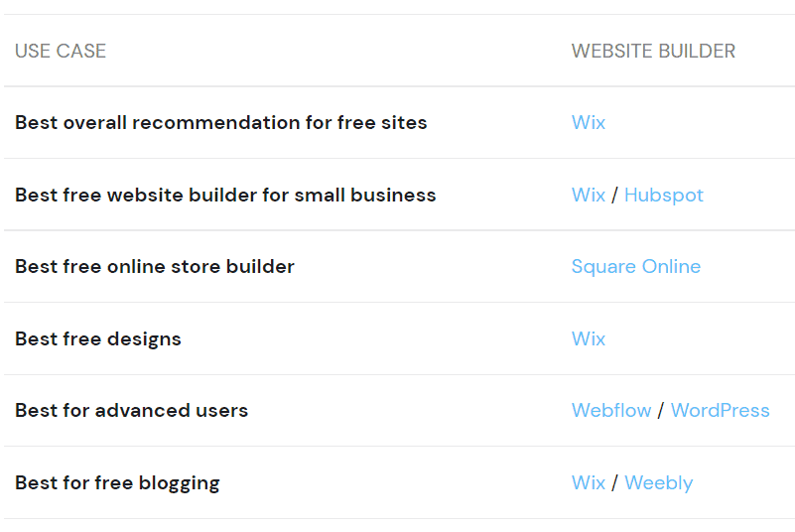Click Wix link in free blogging row
795x532 pixels.
click(588, 483)
